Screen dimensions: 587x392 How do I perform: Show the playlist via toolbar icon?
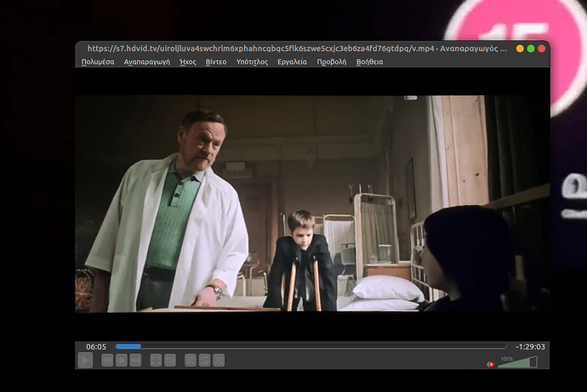[191, 361]
